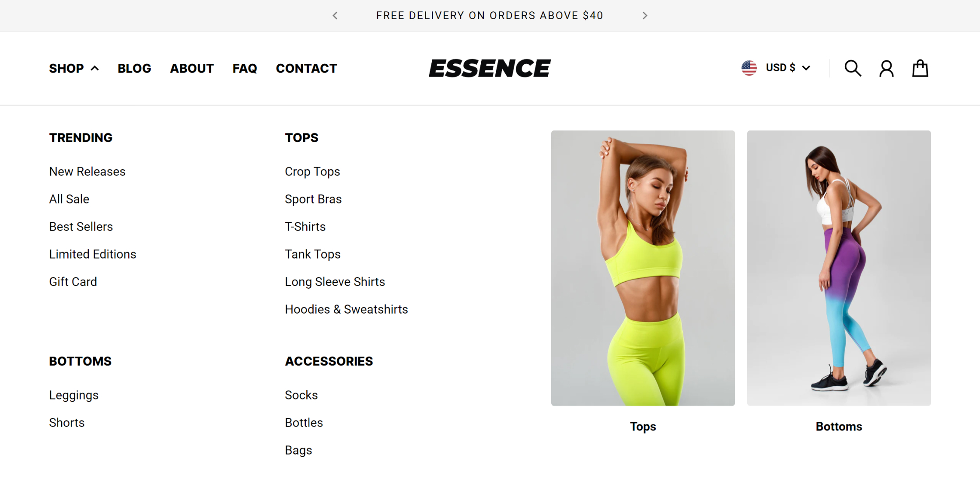Choose Hoodies & Sweatshirts link
This screenshot has width=980, height=490.
pyautogui.click(x=346, y=309)
